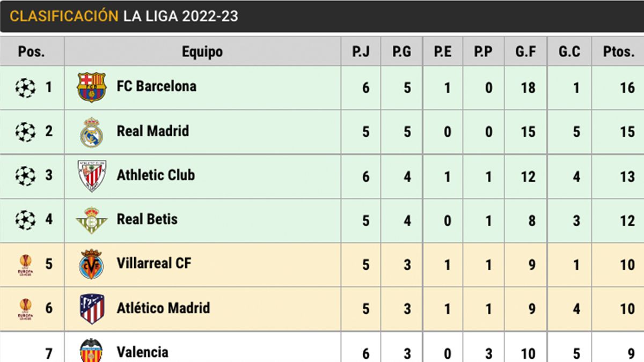The width and height of the screenshot is (644, 362).
Task: Sort by the G.F column header
Action: pos(525,51)
